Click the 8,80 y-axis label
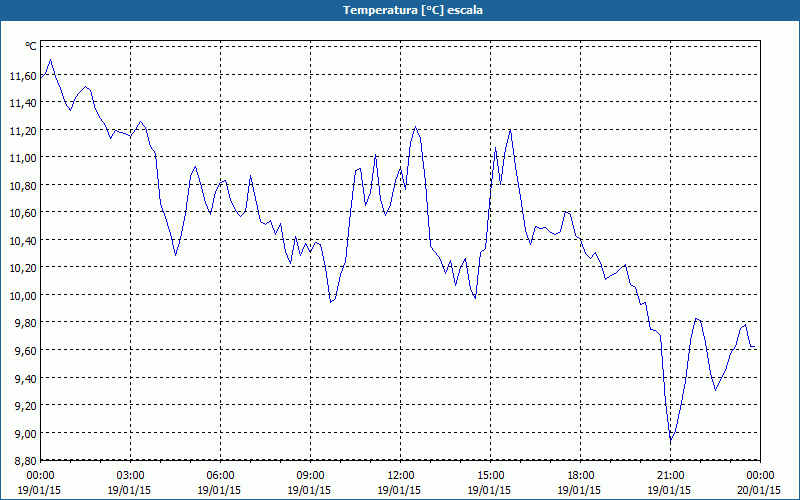 pos(26,462)
